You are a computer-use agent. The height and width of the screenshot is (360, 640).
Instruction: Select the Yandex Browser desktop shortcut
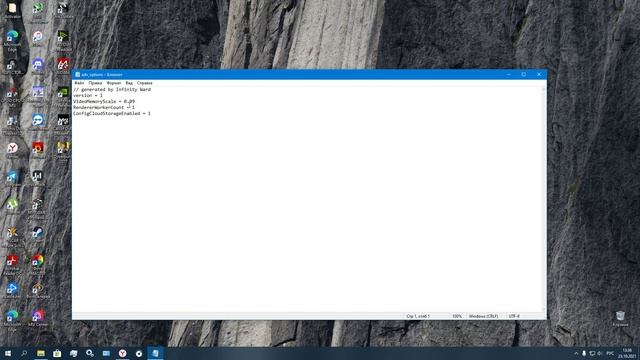point(12,149)
